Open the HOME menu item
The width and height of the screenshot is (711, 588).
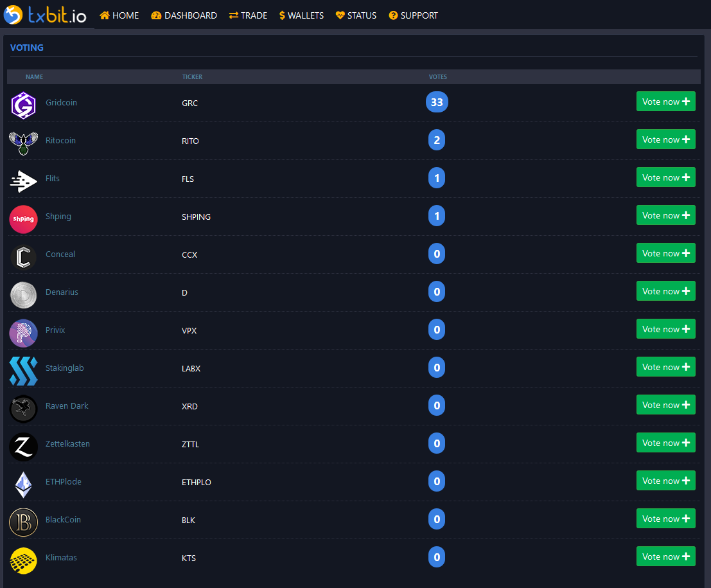click(119, 15)
